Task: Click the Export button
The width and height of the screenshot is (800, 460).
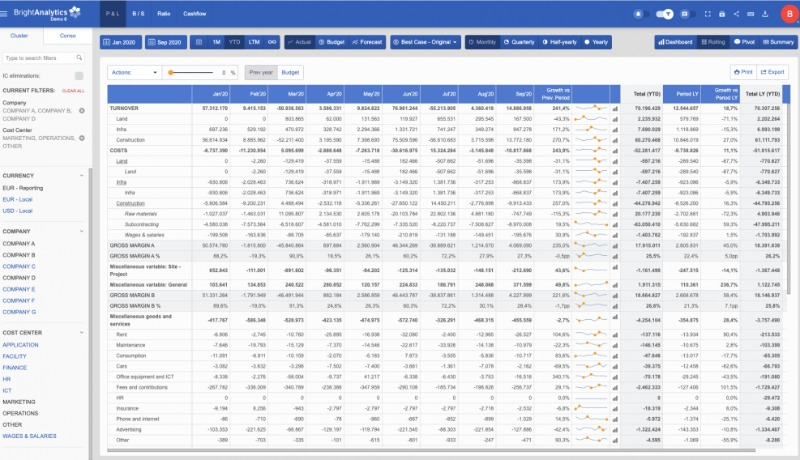Action: [x=772, y=72]
